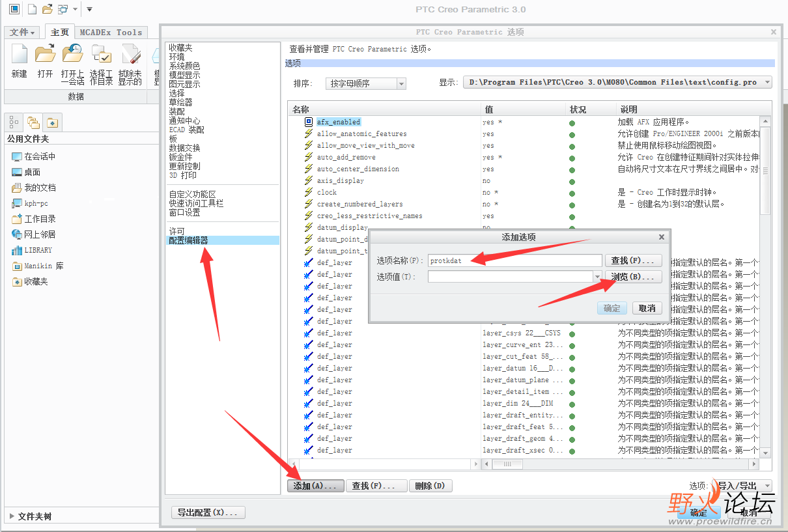
Task: Switch to MCADEx Tools ribbon tab
Action: (111, 32)
